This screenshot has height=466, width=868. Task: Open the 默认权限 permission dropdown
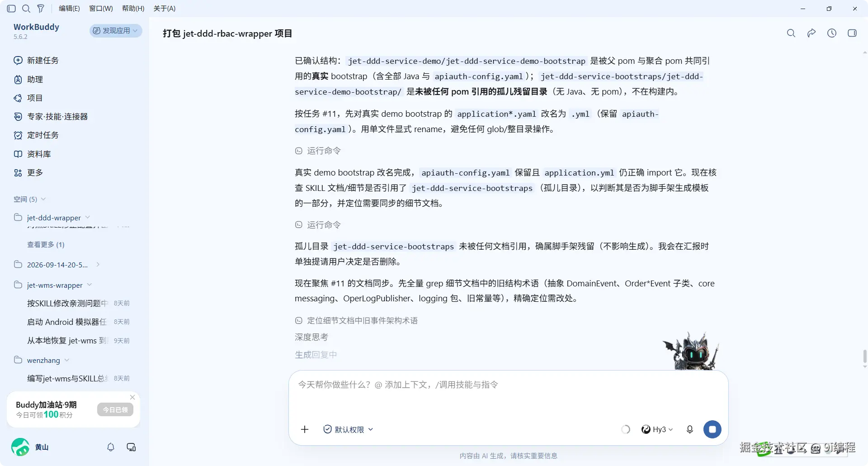(x=349, y=429)
